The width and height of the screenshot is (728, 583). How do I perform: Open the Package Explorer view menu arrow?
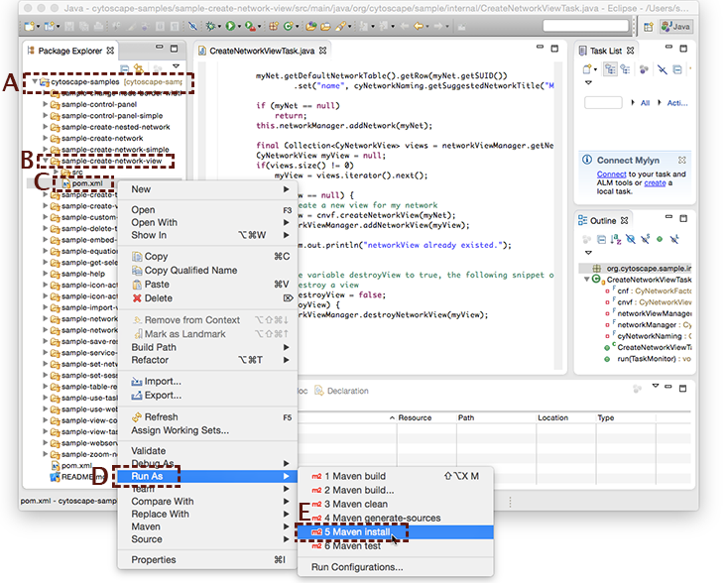point(176,66)
